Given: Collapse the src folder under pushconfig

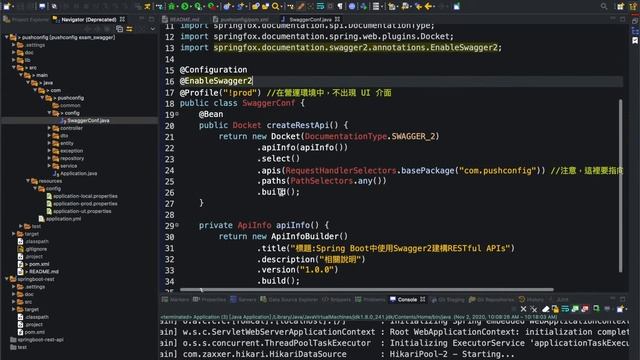Looking at the screenshot, I should click(13, 67).
